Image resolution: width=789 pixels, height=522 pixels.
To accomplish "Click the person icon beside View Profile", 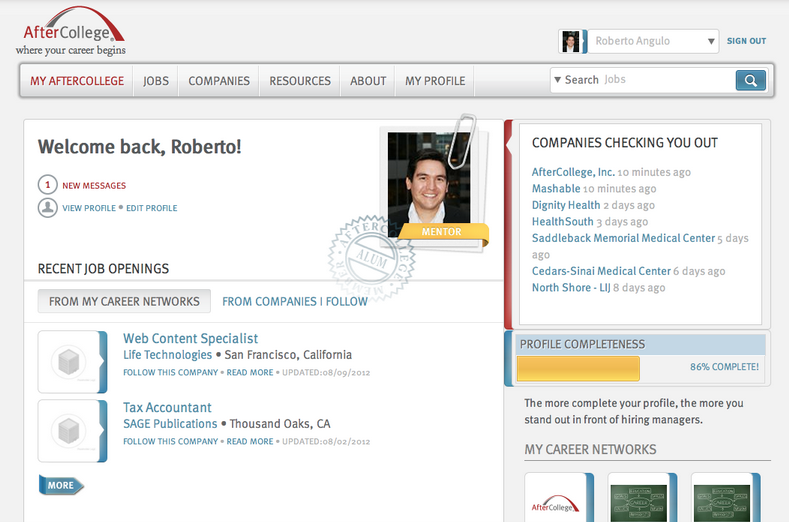I will click(x=47, y=208).
